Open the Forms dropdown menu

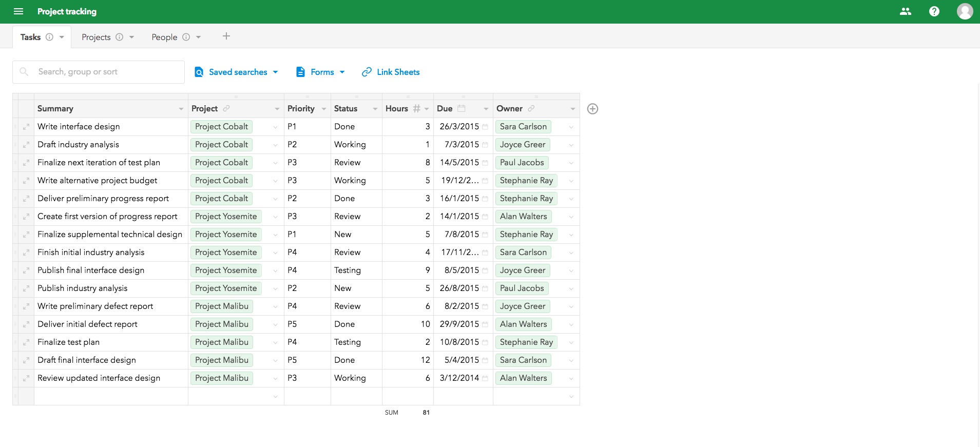click(321, 72)
